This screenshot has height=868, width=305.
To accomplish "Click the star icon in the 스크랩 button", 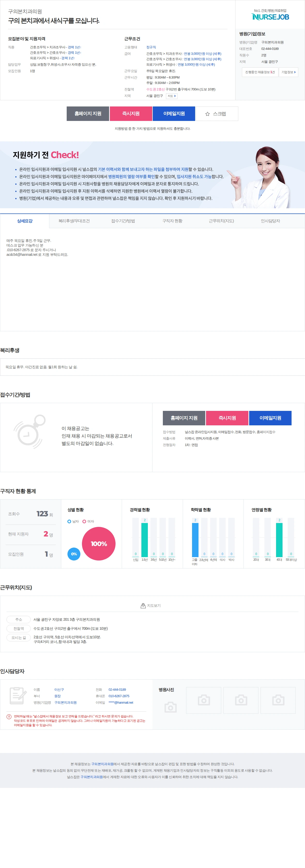I will point(208,114).
